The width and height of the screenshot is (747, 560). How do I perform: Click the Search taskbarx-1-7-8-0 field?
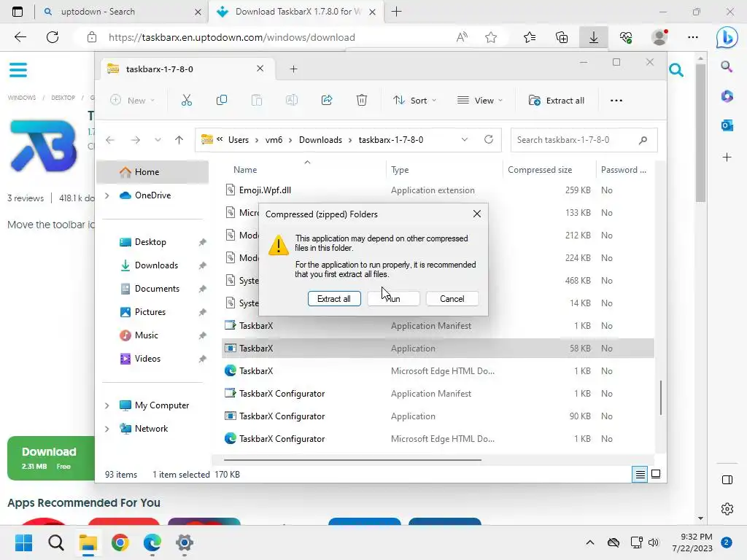(x=584, y=140)
